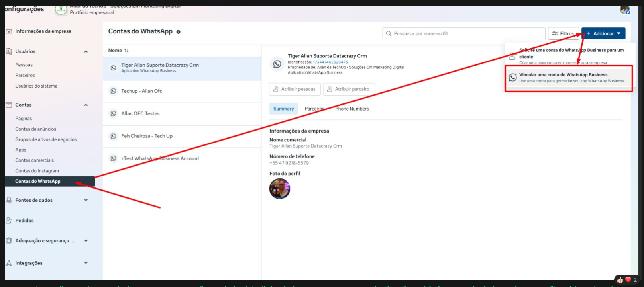Click the sort arrows next to Nome
The height and width of the screenshot is (287, 644).
(x=126, y=51)
